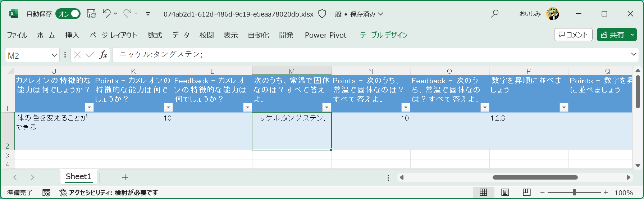Select row 2 header
Screen dimensions: 644x199
tap(7, 131)
